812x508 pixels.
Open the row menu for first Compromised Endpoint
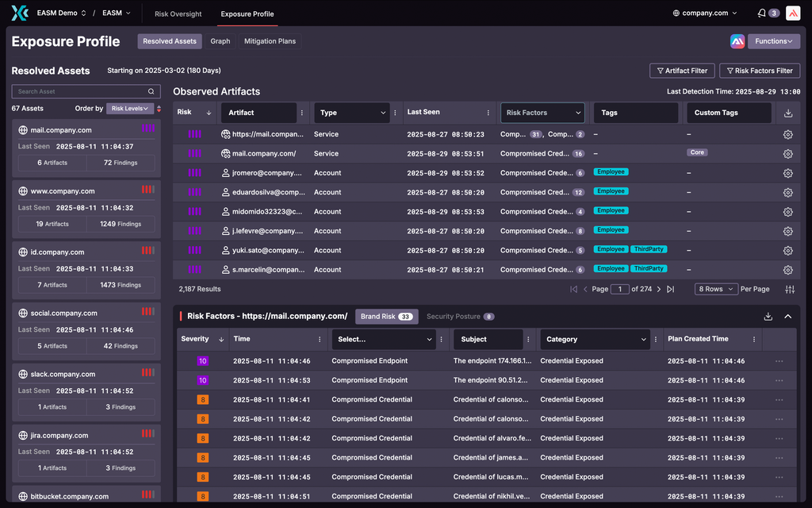(x=779, y=361)
